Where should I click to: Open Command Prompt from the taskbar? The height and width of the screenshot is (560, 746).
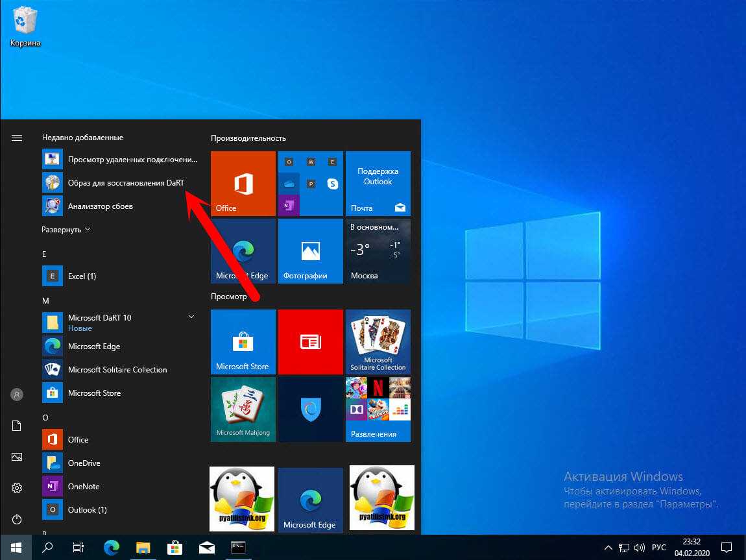tap(238, 547)
